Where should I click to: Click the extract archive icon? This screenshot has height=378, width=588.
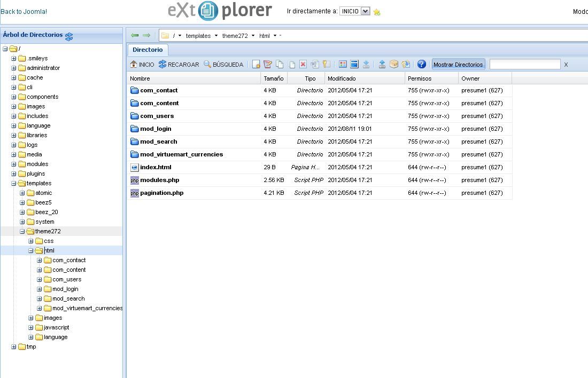pyautogui.click(x=406, y=65)
